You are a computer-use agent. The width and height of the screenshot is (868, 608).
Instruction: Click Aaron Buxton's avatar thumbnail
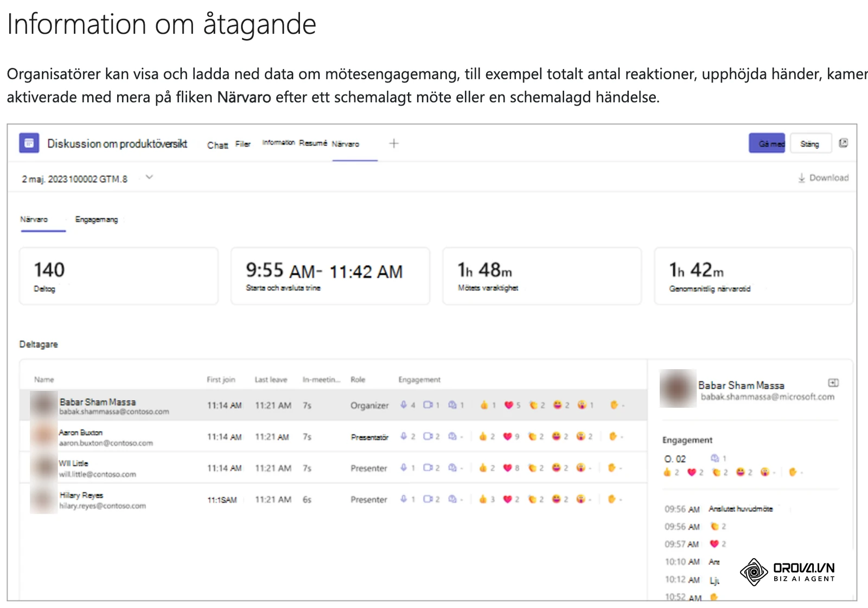(x=44, y=436)
